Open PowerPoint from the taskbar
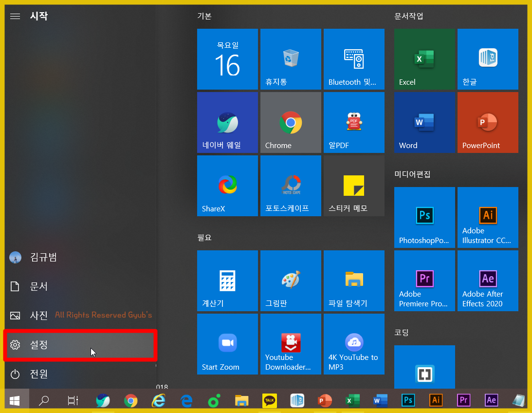The width and height of the screenshot is (532, 413). point(325,401)
